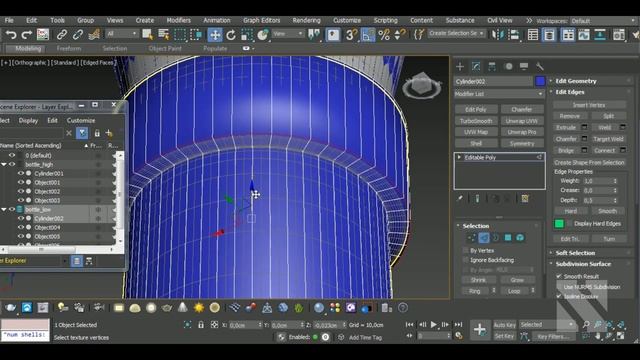Click the Configure Modifier Sets icon
This screenshot has width=640, height=360.
coord(525,199)
